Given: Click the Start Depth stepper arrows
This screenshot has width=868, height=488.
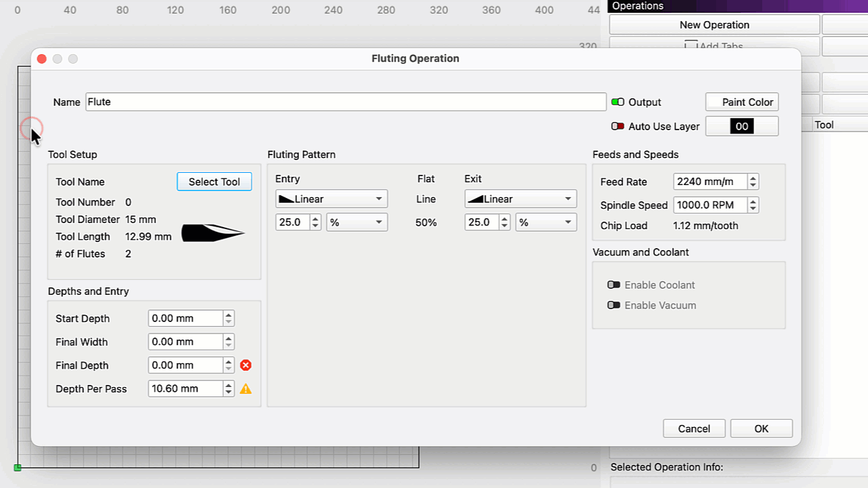Looking at the screenshot, I should pyautogui.click(x=229, y=319).
